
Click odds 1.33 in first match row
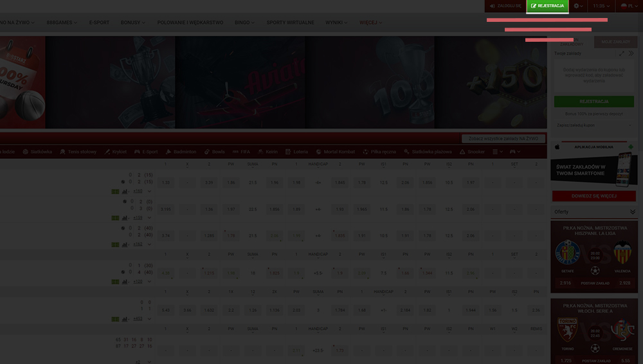pyautogui.click(x=166, y=183)
